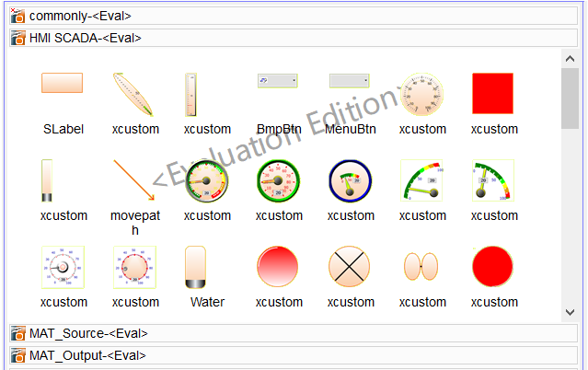Select the SLabel widget icon
This screenshot has height=370, width=588.
[63, 84]
